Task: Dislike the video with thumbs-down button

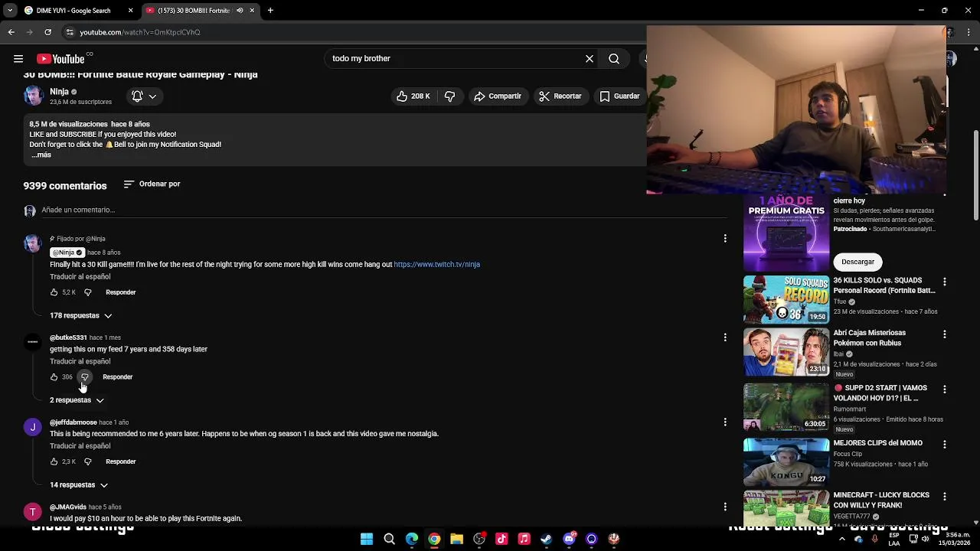Action: click(450, 96)
